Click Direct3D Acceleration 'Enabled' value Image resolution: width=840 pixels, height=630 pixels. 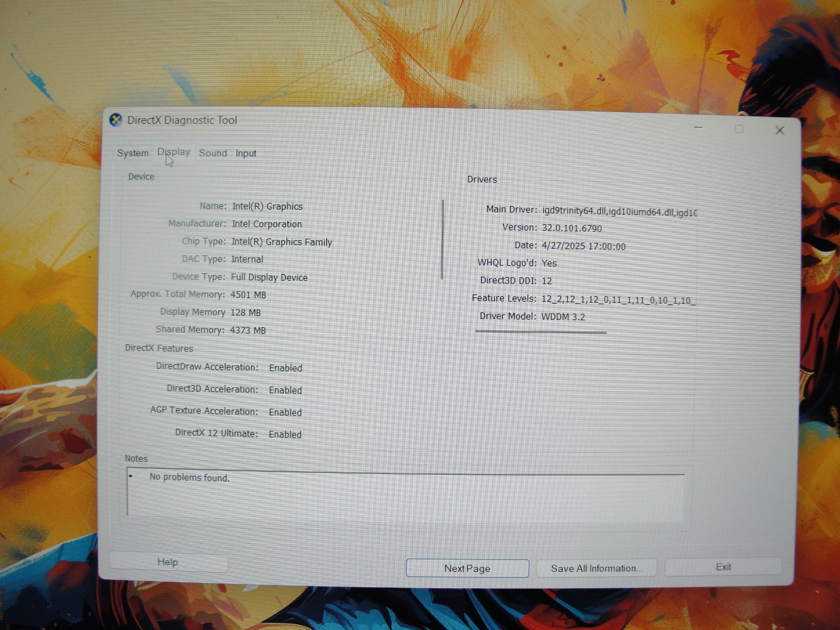pyautogui.click(x=286, y=390)
